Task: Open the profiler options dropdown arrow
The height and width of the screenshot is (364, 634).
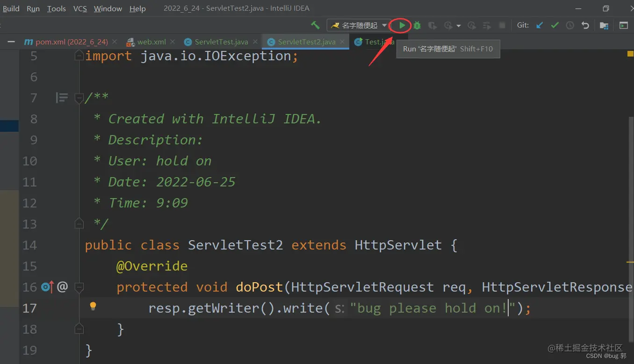Action: (459, 26)
